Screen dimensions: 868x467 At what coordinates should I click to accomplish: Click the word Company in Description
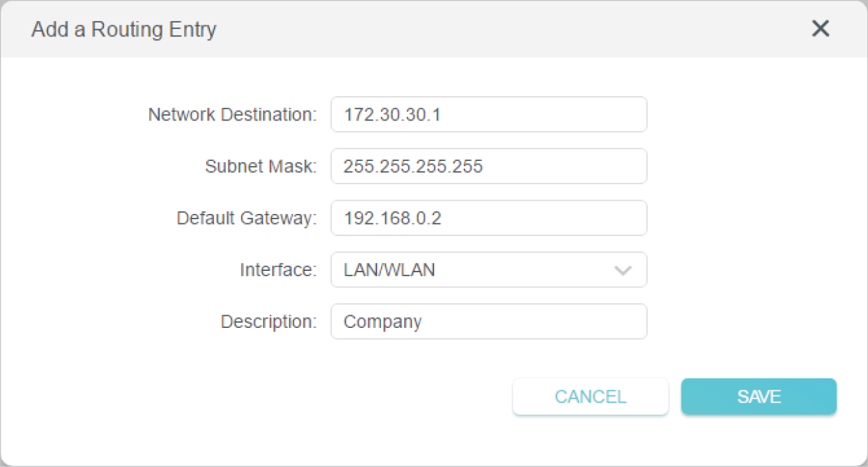pyautogui.click(x=382, y=322)
